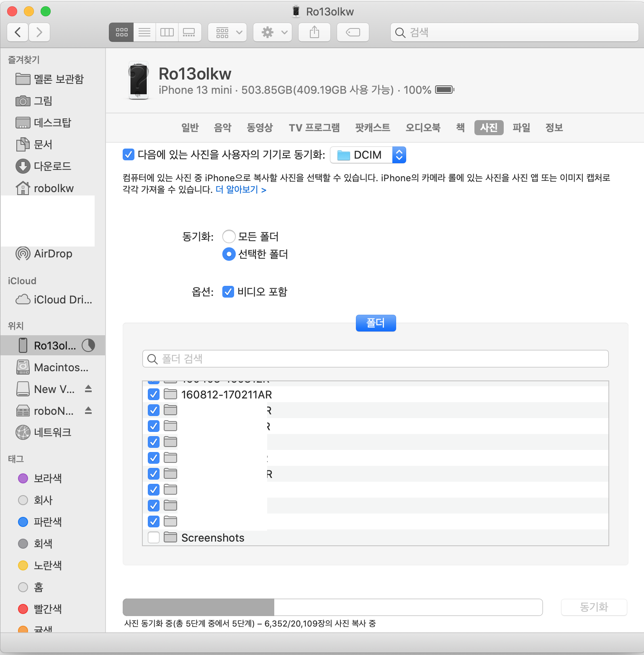Select the 회색 gray tag

tap(36, 544)
